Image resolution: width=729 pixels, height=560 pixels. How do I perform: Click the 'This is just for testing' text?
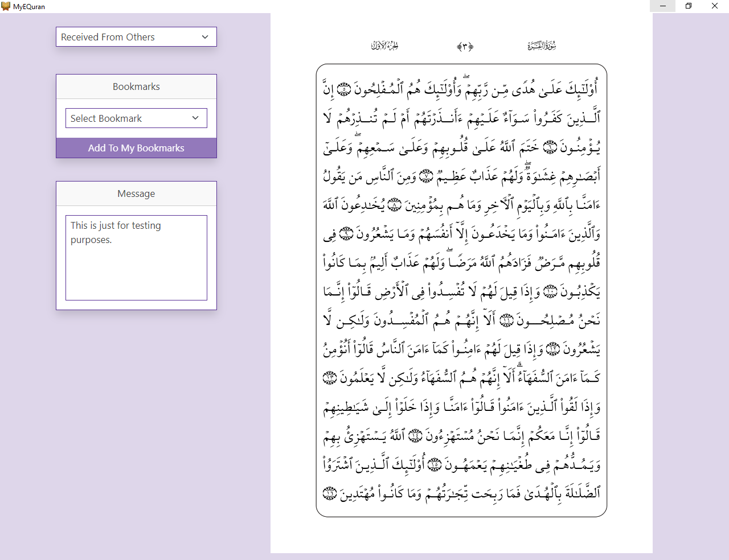click(116, 225)
